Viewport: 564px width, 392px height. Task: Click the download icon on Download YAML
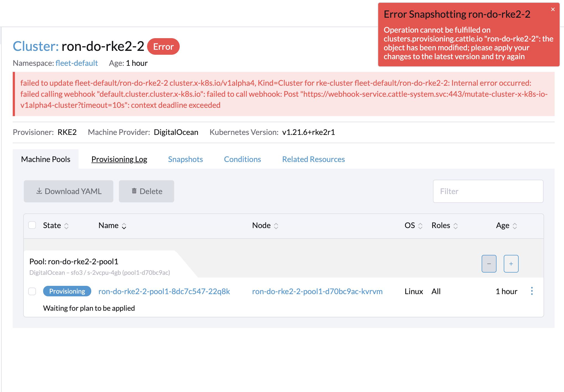click(39, 191)
